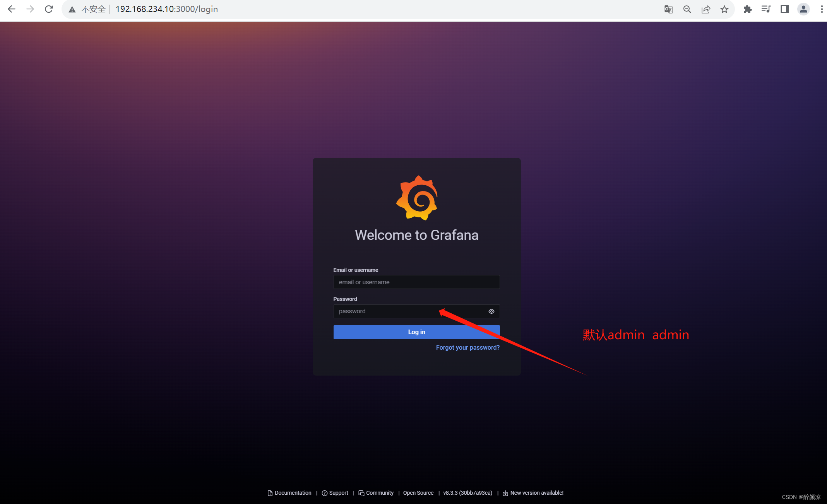Reload the Grafana login page
This screenshot has height=504, width=827.
point(49,9)
